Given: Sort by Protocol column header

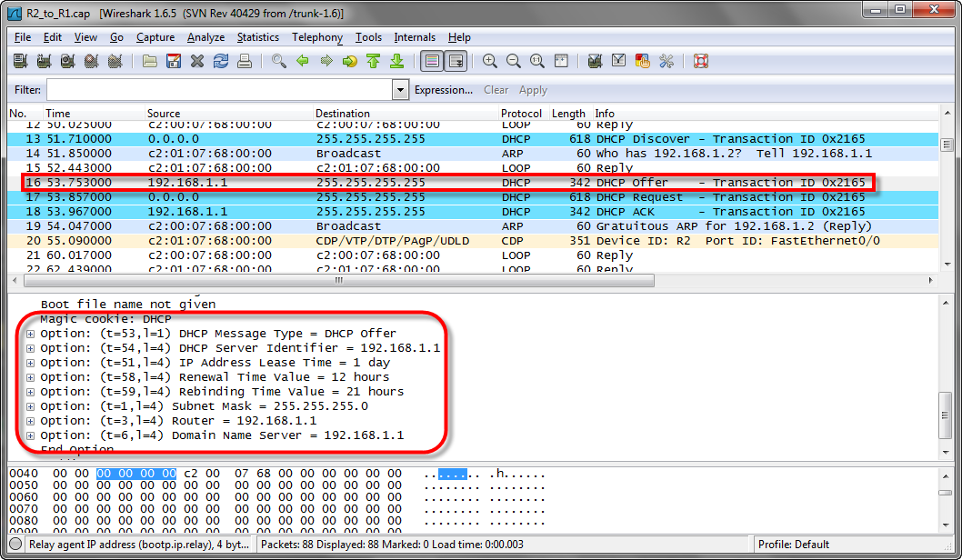Looking at the screenshot, I should coord(522,114).
